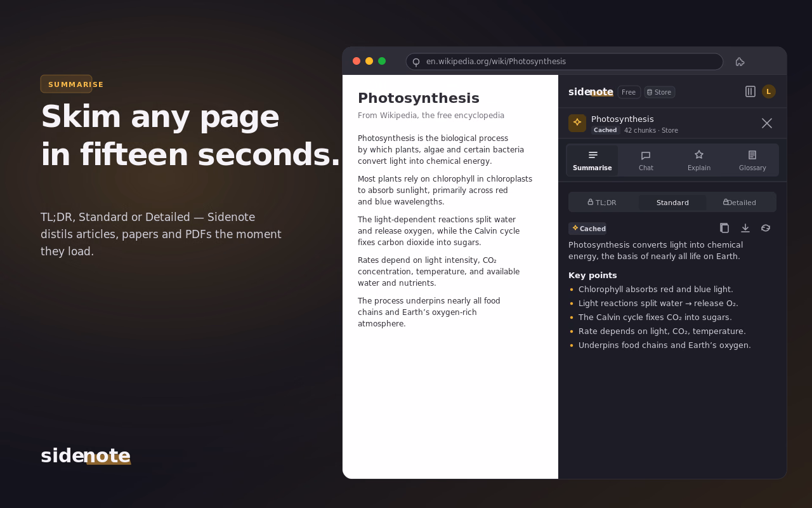Click the Store badge in sidebar header
Viewport: 812px width, 508px height.
(660, 92)
